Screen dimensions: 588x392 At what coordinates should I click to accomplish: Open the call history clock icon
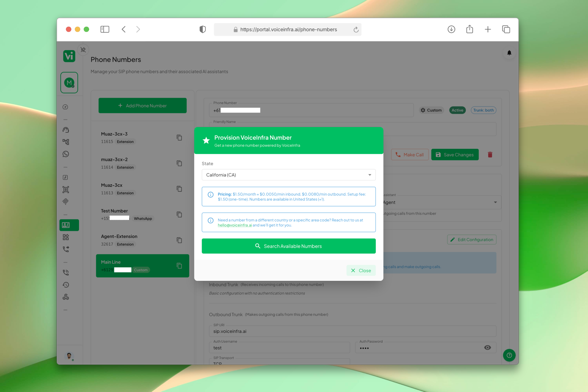[x=66, y=285]
